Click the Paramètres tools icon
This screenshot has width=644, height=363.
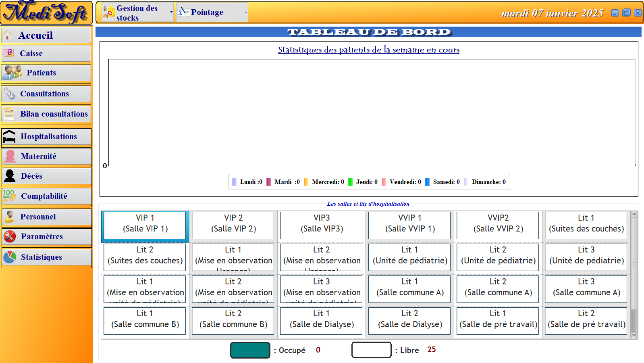[10, 236]
